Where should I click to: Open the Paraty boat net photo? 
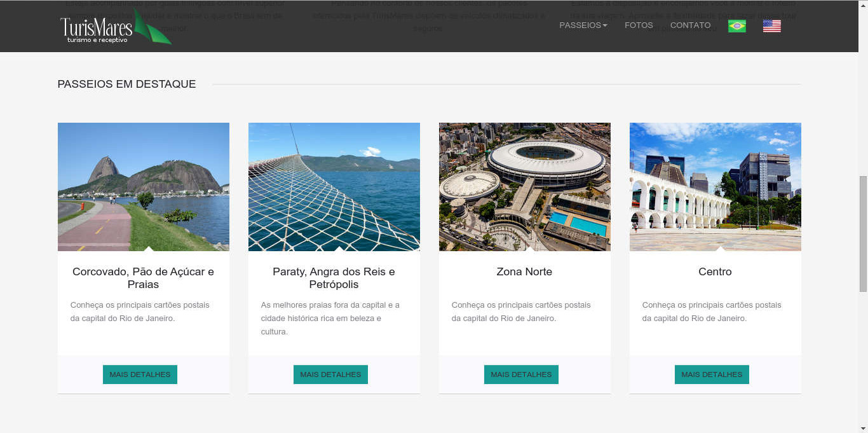(334, 187)
